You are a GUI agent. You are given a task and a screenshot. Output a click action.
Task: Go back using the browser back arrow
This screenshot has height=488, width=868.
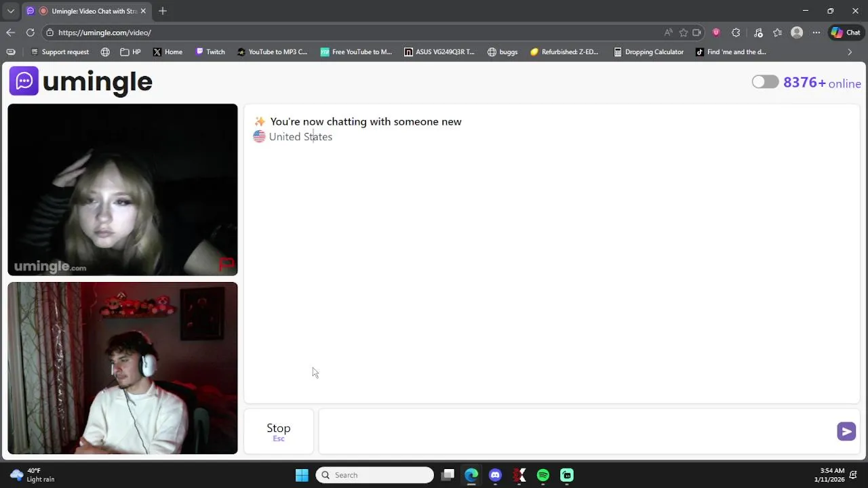[10, 33]
